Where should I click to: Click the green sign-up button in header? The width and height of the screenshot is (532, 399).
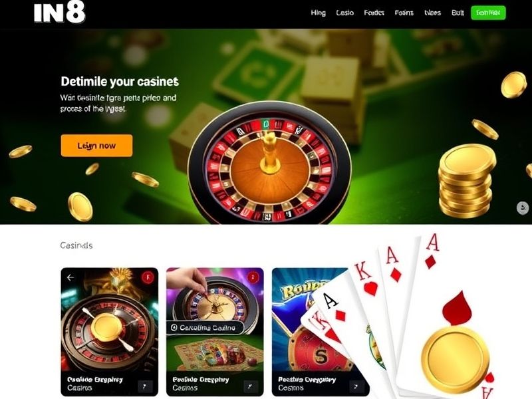tap(488, 13)
